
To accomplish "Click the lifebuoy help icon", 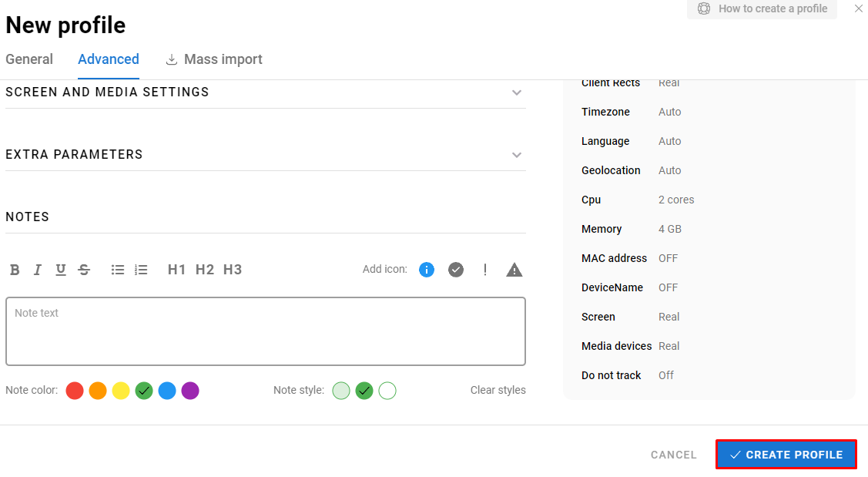I will pos(704,9).
